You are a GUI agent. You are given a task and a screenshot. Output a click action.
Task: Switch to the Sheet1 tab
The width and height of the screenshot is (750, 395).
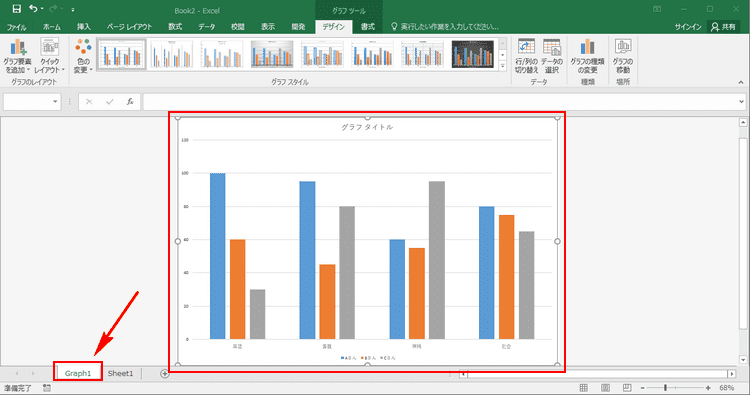pos(120,373)
